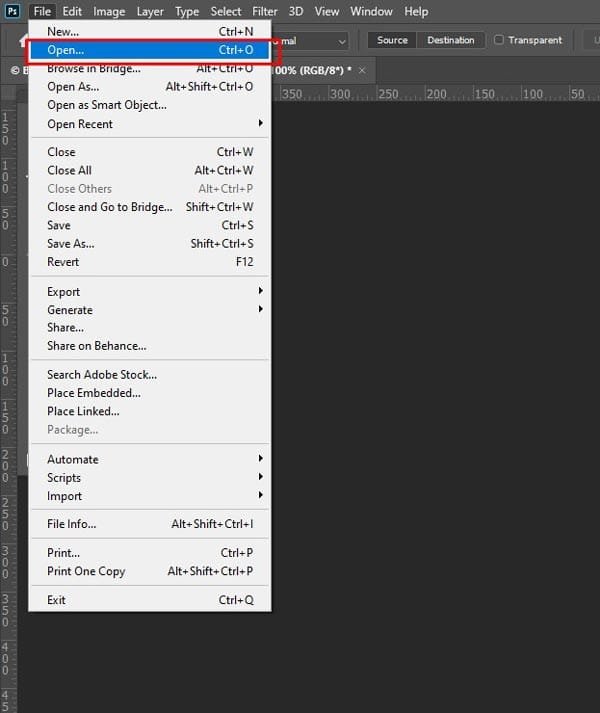
Task: Choose Place Linked... entry
Action: pyautogui.click(x=150, y=412)
